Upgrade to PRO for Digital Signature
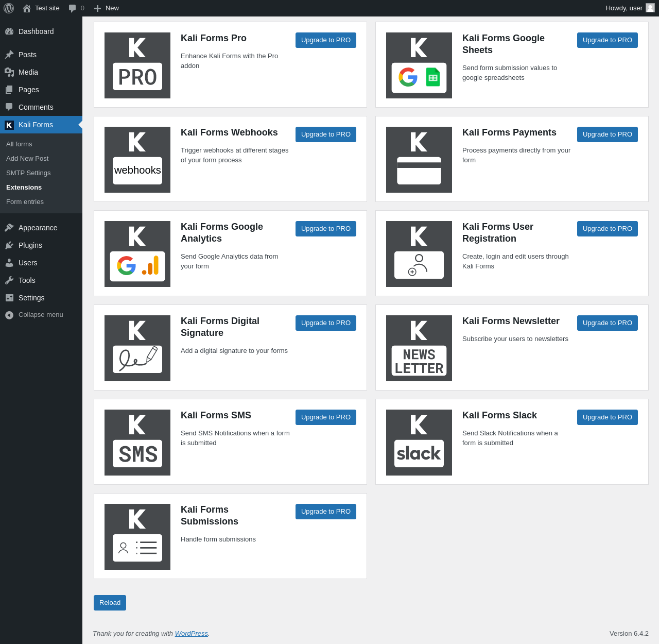Viewport: 659px width, 644px height. point(326,323)
